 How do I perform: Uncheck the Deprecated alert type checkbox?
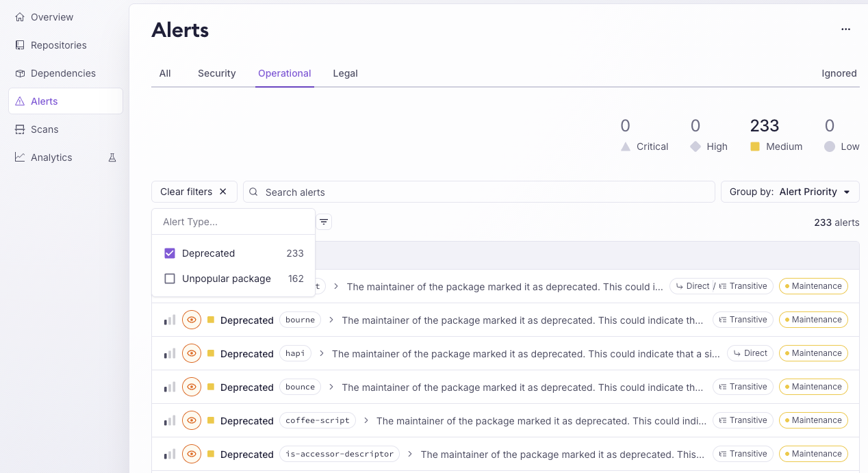(170, 253)
